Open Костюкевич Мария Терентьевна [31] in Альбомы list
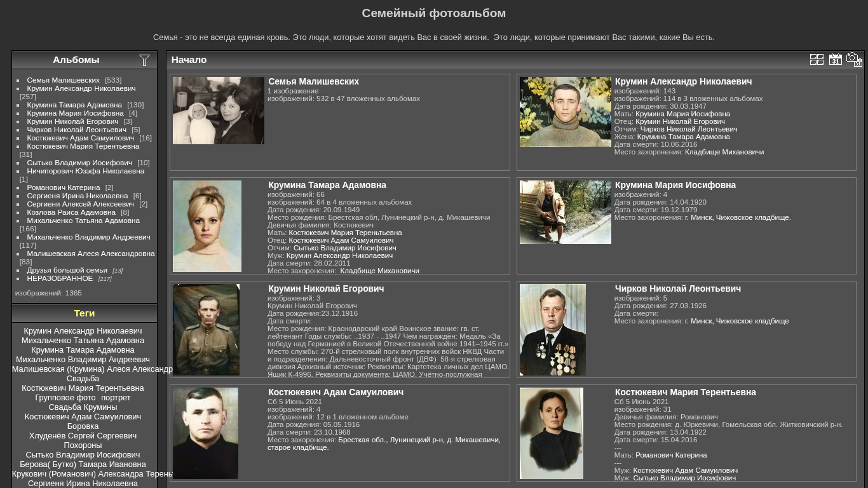Image resolution: width=868 pixels, height=488 pixels. pos(83,147)
